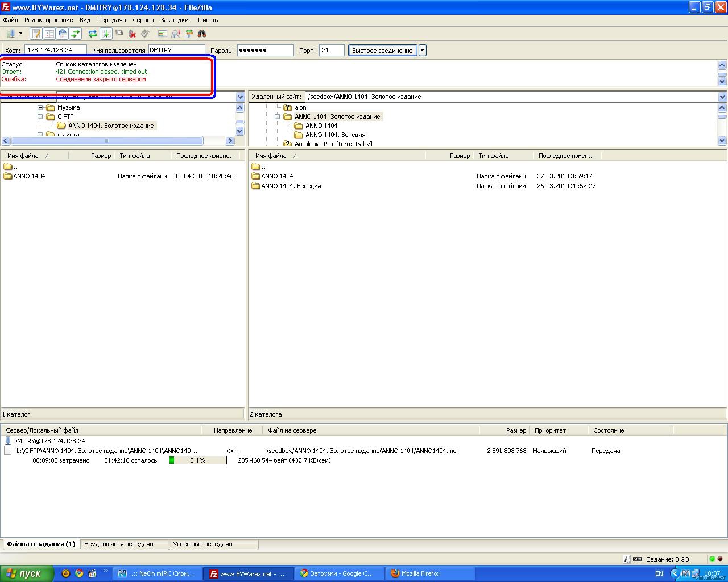Open the Site Manager icon

[x=10, y=34]
